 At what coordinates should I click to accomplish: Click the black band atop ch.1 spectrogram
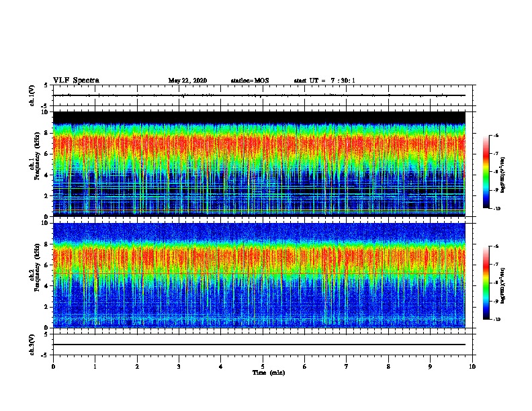click(259, 118)
